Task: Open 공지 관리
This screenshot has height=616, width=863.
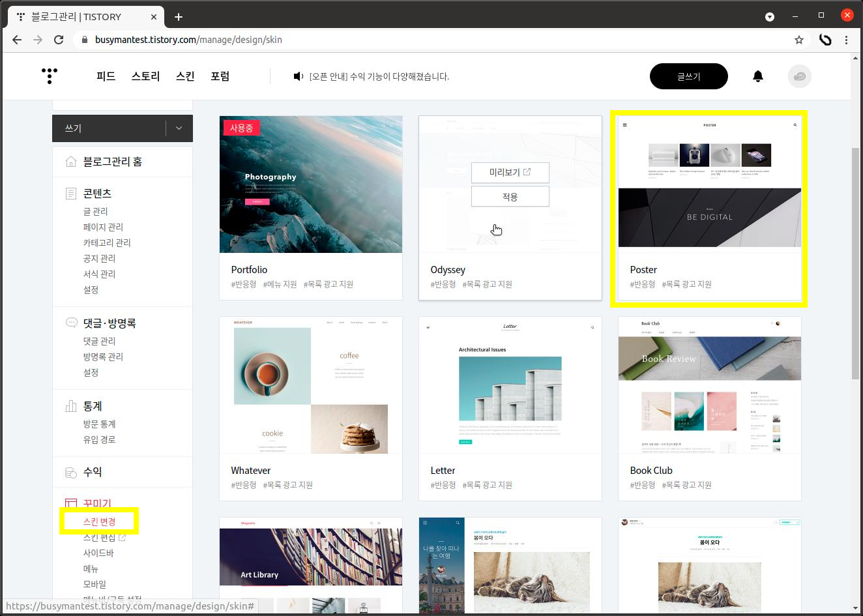Action: (99, 258)
